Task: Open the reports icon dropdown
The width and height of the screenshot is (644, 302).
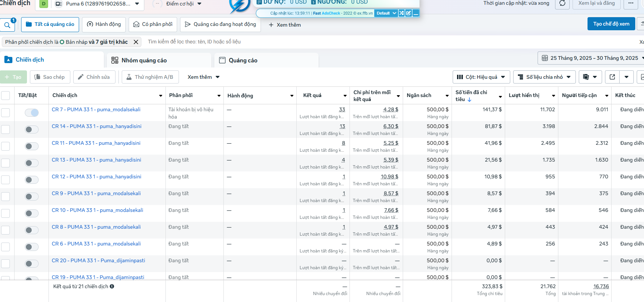Action: click(x=590, y=77)
